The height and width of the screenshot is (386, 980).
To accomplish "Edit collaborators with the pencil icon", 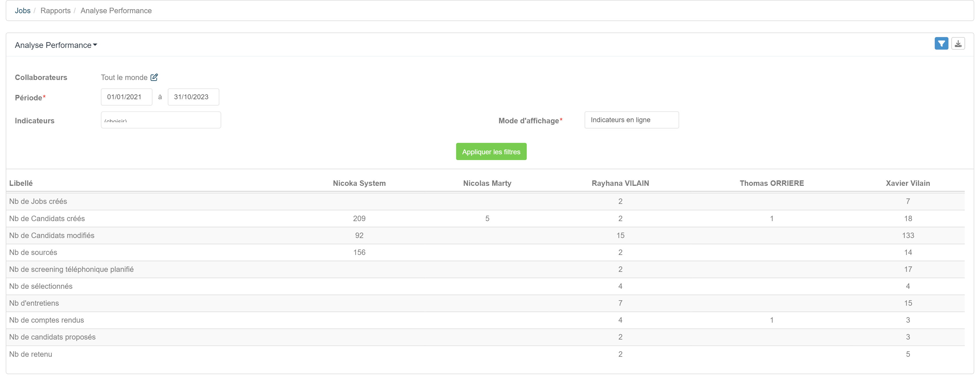I will tap(154, 77).
